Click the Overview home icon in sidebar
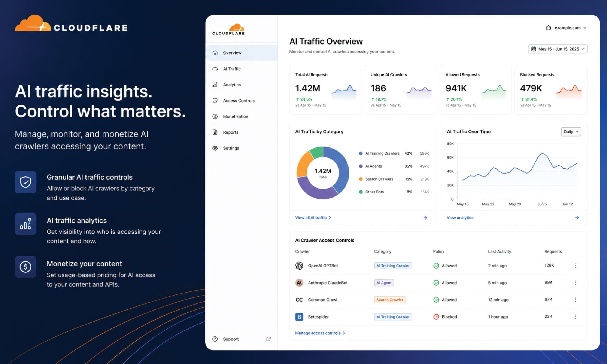607x364 pixels. tap(215, 53)
